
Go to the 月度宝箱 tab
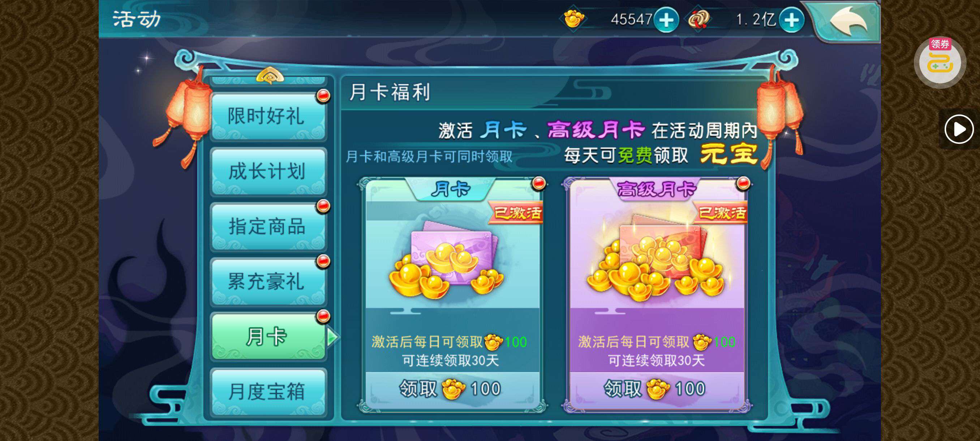[x=268, y=391]
